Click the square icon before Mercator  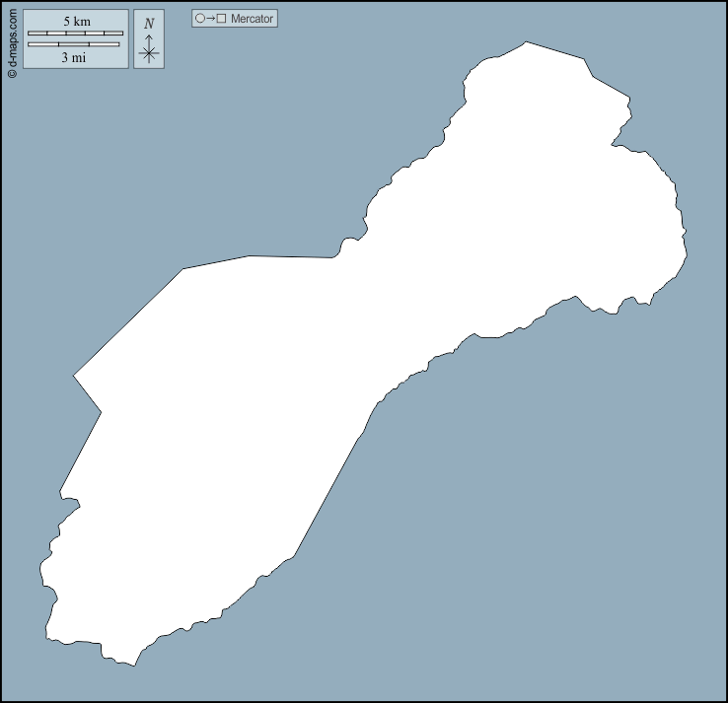(222, 19)
